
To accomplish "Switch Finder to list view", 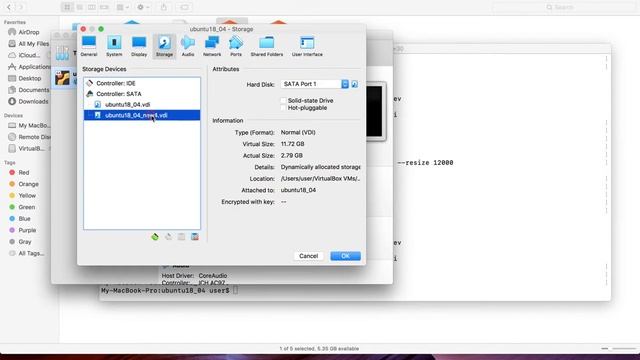I will tap(80, 7).
